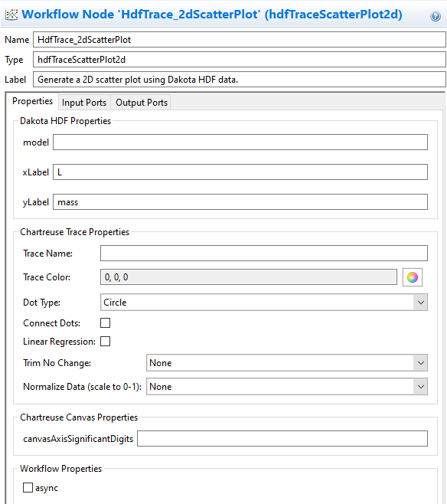Click the model input field
Image resolution: width=447 pixels, height=504 pixels.
[240, 142]
